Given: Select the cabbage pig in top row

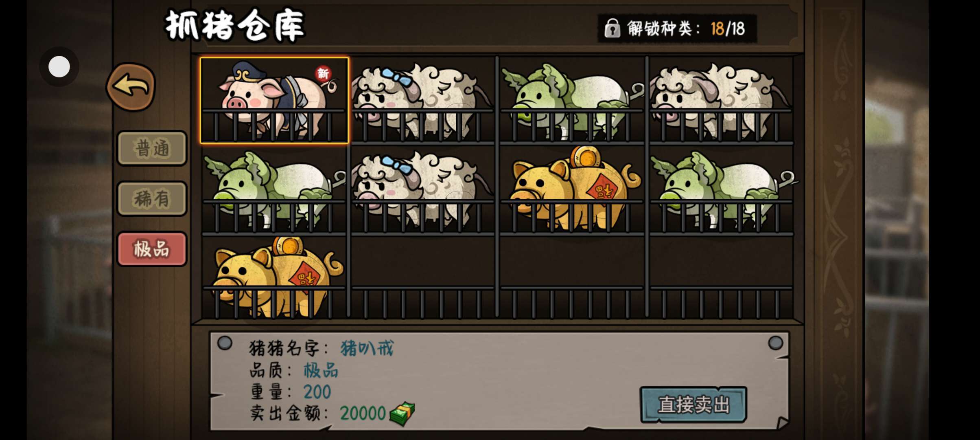Looking at the screenshot, I should (x=571, y=100).
